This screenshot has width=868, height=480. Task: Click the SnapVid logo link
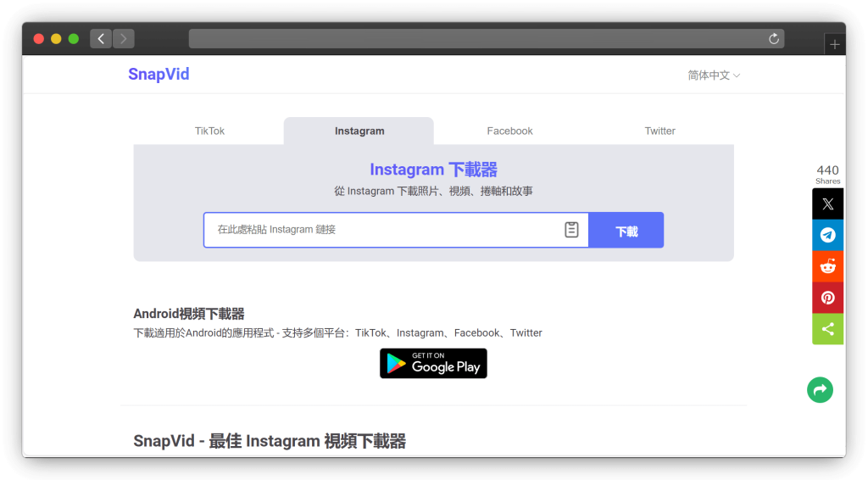(159, 74)
